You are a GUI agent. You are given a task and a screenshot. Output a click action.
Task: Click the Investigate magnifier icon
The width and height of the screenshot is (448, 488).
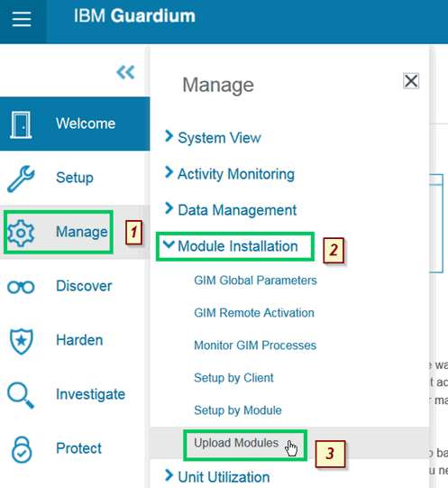(x=21, y=395)
